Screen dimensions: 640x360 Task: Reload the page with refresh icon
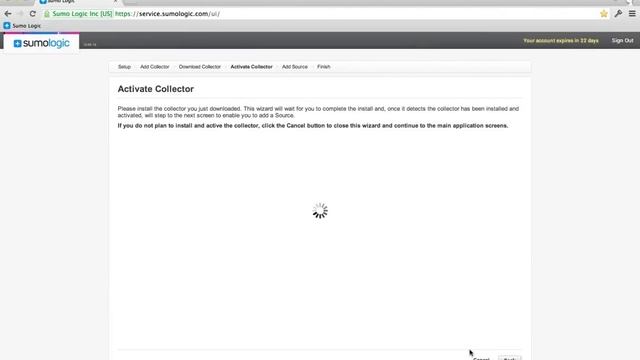point(33,14)
